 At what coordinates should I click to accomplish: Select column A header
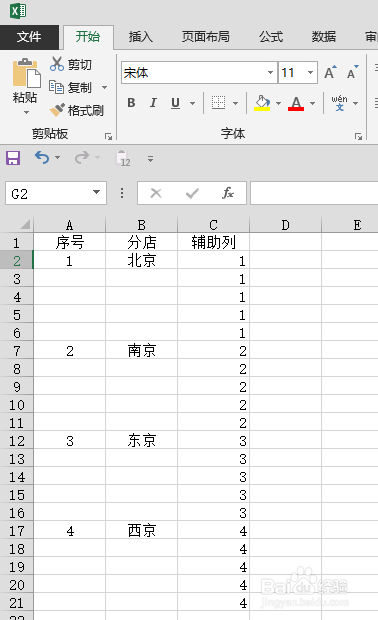coord(70,225)
